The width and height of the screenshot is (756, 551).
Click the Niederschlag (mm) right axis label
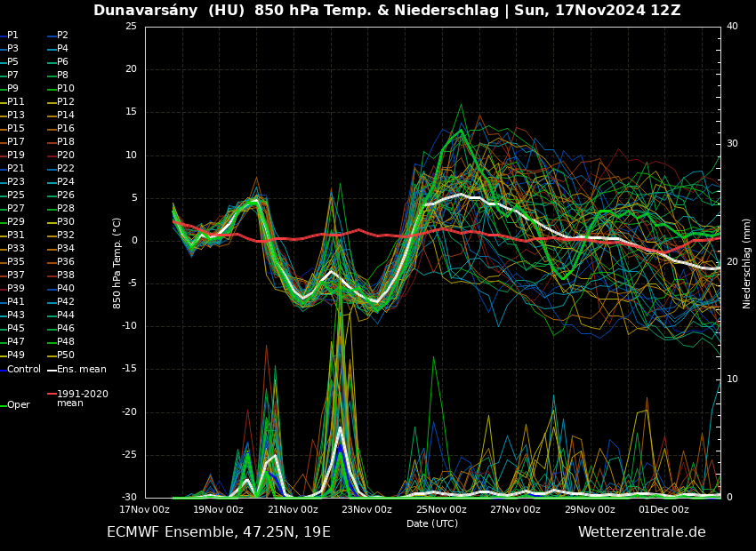[747, 263]
